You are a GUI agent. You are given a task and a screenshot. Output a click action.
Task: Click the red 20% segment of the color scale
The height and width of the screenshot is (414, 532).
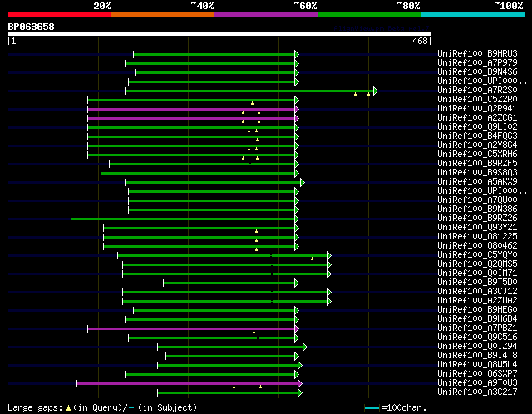click(x=60, y=15)
